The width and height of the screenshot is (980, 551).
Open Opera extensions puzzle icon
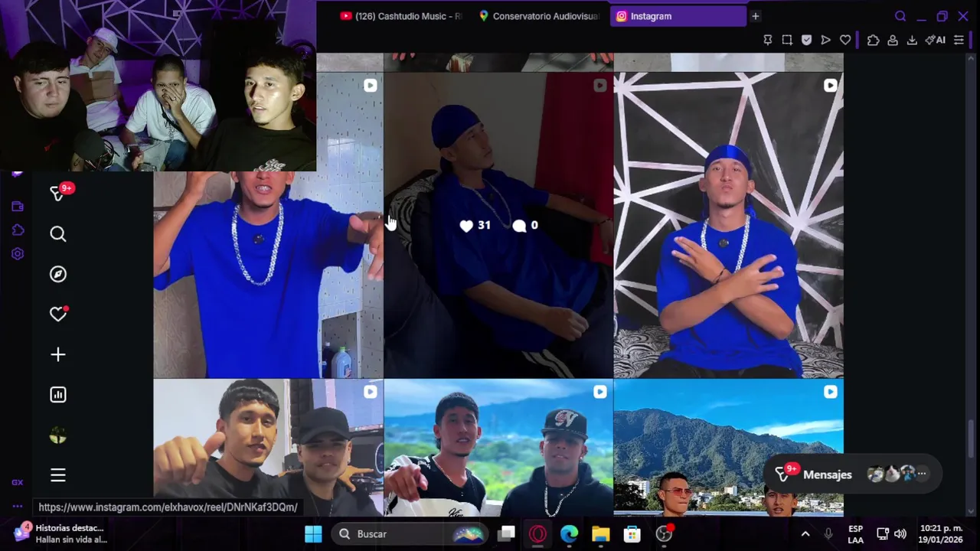[873, 40]
